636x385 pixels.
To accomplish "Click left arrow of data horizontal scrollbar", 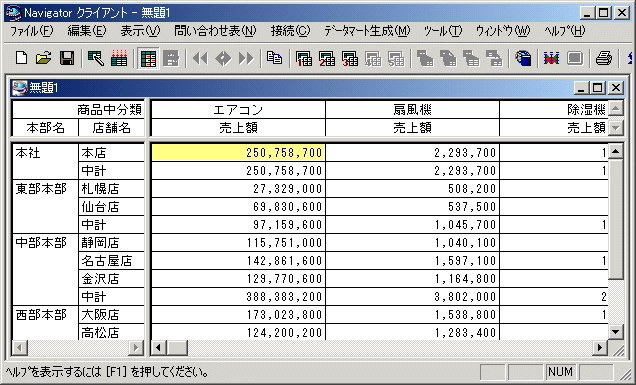I will pyautogui.click(x=159, y=348).
